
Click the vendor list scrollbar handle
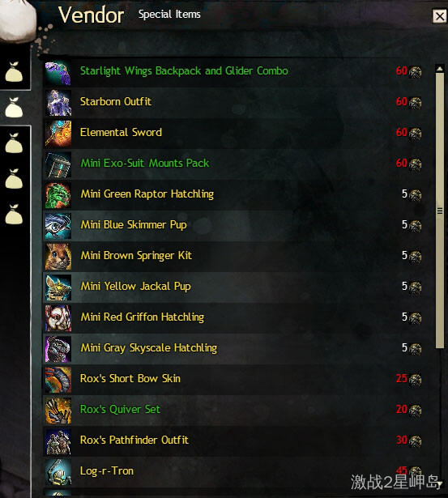click(440, 211)
